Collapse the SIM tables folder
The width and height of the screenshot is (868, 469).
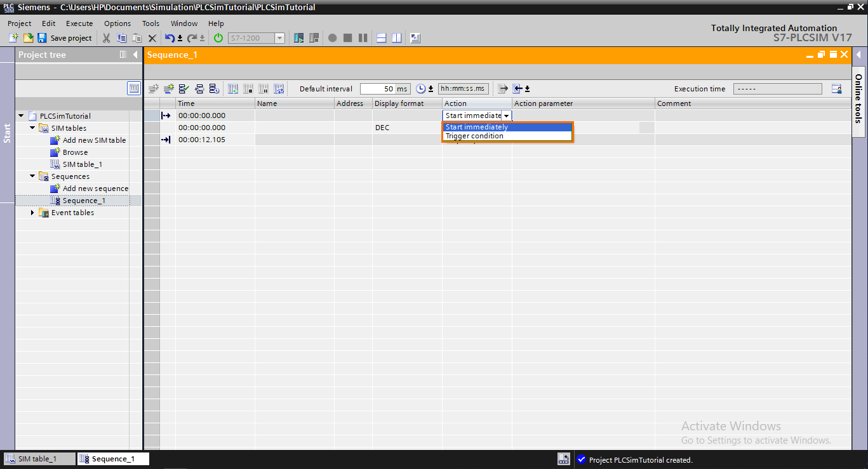[x=32, y=128]
